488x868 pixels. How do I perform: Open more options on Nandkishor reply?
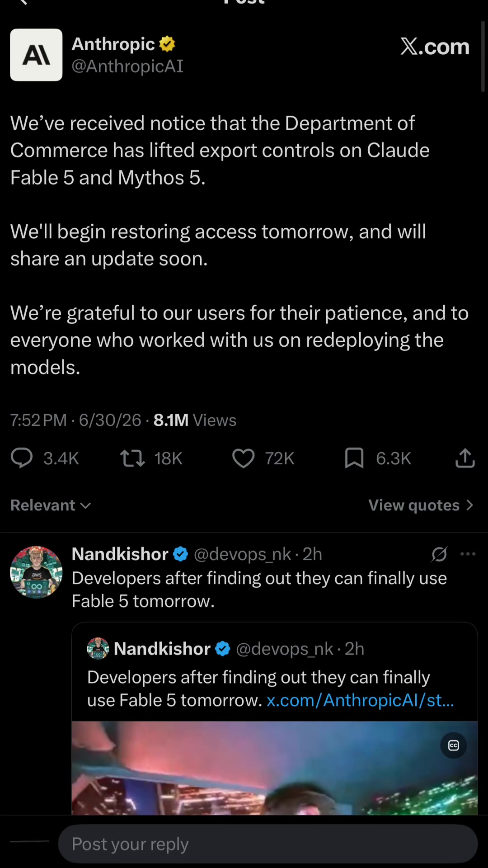coord(468,554)
